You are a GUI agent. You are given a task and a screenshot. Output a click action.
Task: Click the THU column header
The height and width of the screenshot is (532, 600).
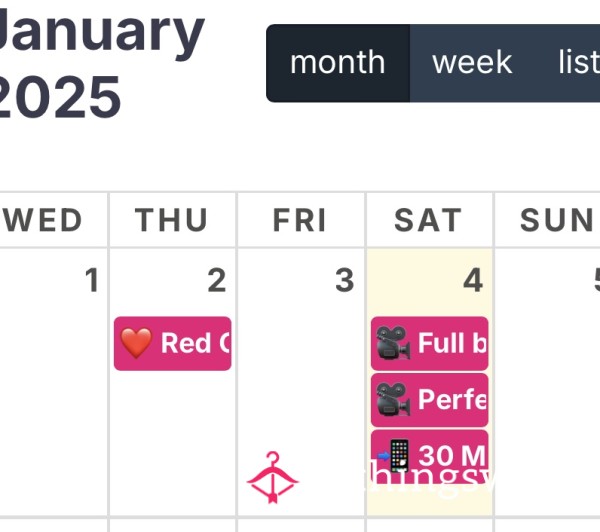click(171, 220)
